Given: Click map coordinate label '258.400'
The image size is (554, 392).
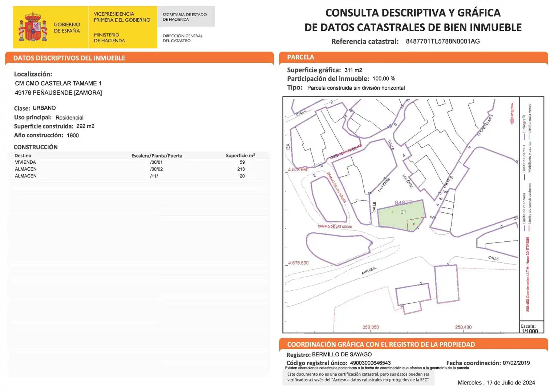Looking at the screenshot, I should click(x=463, y=327).
